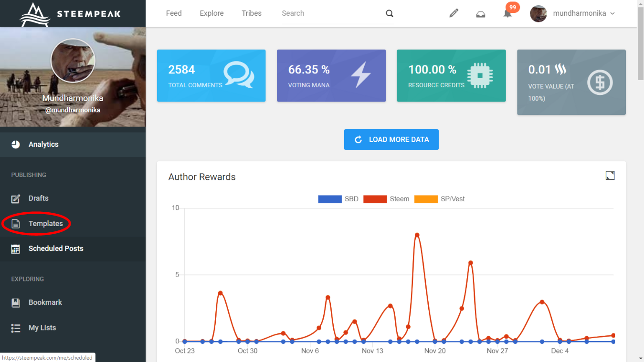Click the vote value dollar icon
The width and height of the screenshot is (644, 362).
tap(600, 83)
